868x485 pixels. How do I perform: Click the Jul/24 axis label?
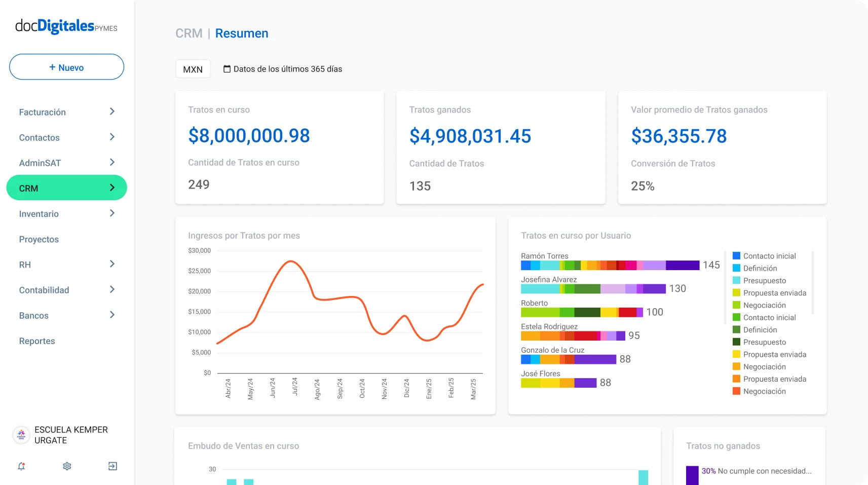[295, 387]
